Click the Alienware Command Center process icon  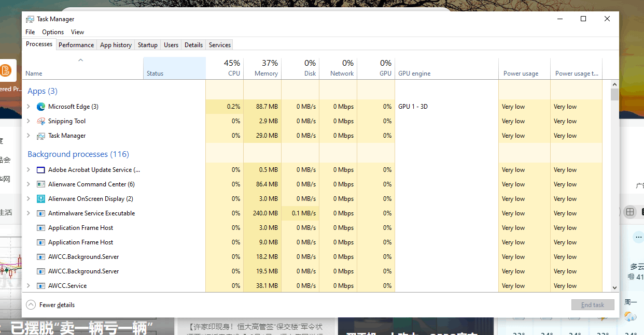tap(40, 184)
